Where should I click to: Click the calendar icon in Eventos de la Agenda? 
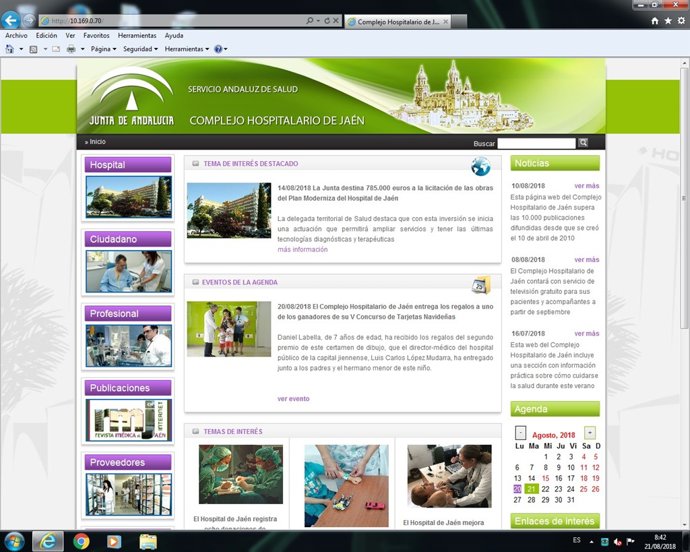click(481, 286)
